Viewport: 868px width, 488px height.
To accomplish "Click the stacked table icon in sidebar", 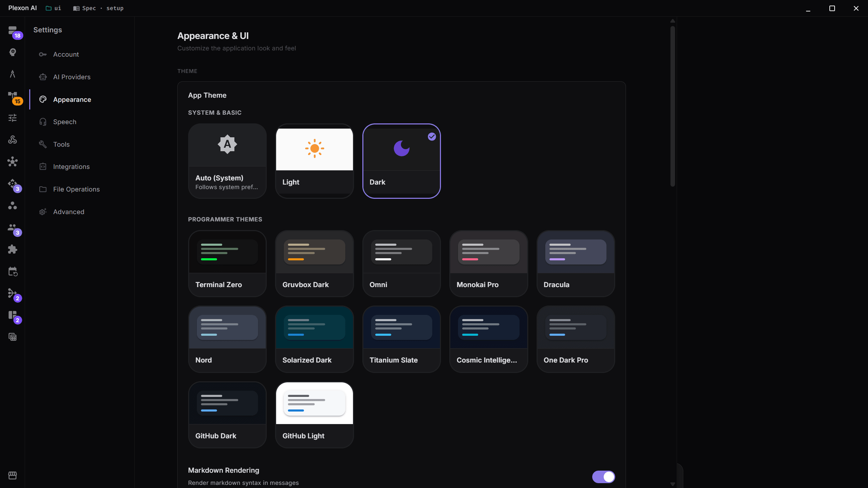I will 13,337.
